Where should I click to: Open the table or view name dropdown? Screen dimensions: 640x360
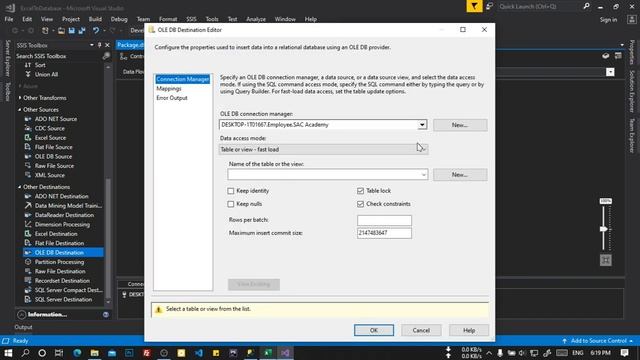click(424, 175)
